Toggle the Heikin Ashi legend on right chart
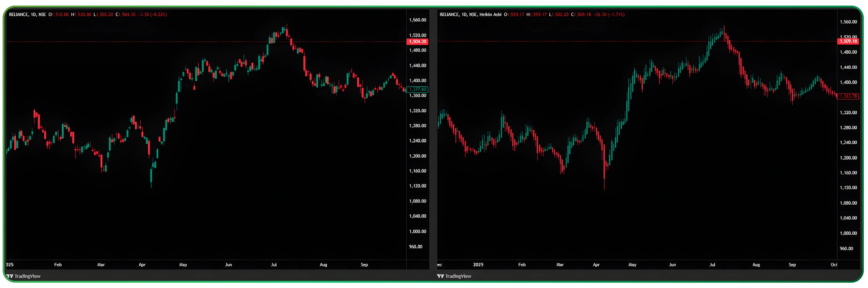The image size is (868, 288). pos(490,14)
